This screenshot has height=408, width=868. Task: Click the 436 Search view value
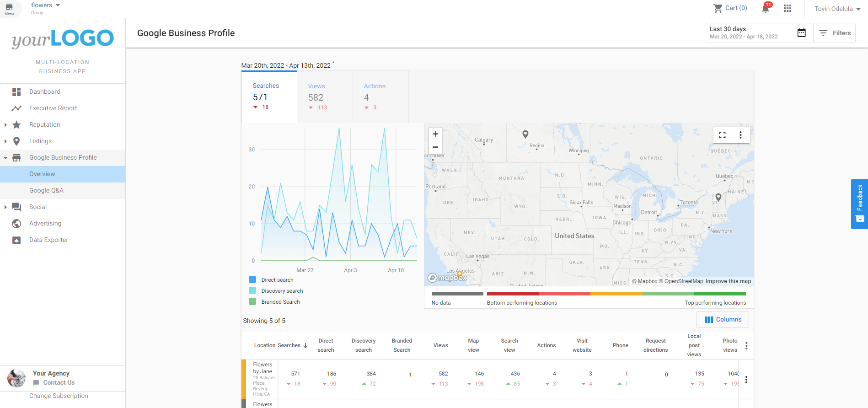515,374
